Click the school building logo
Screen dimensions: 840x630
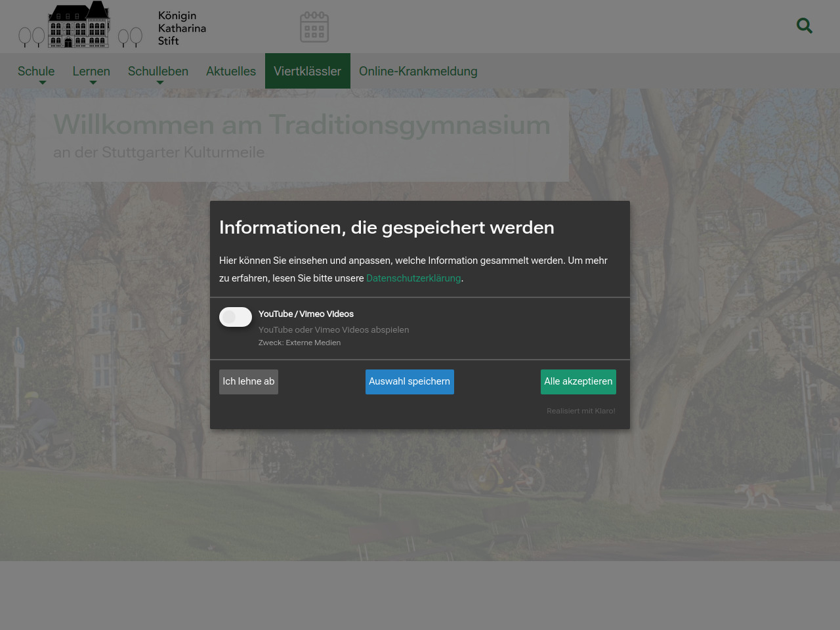(x=79, y=26)
